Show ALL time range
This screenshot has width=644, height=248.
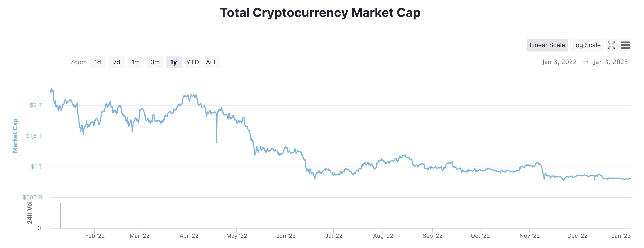click(x=212, y=62)
